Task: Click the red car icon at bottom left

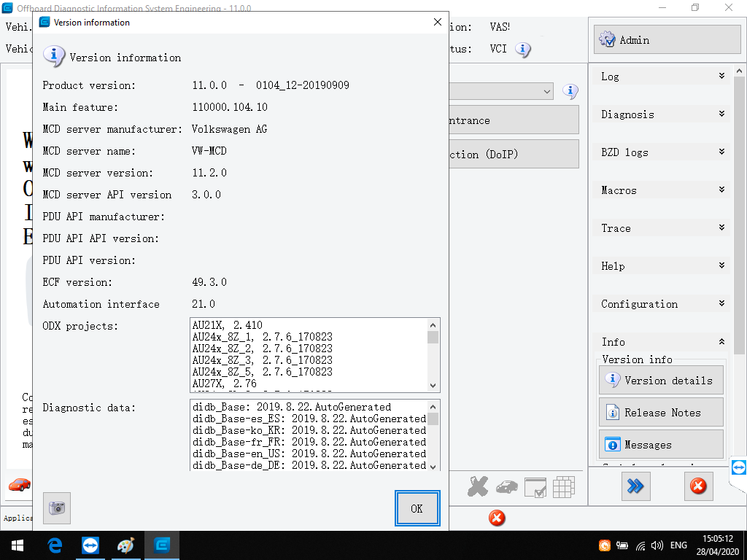Action: coord(20,485)
